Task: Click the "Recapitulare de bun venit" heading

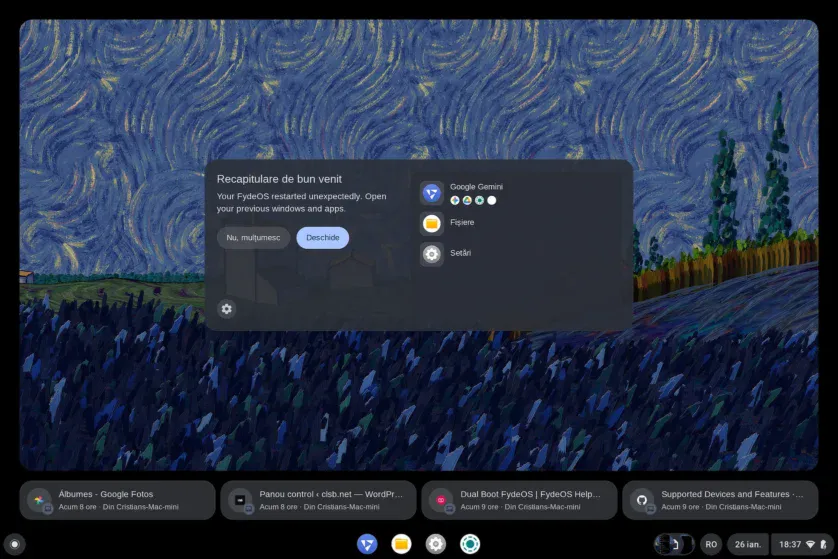Action: point(279,179)
